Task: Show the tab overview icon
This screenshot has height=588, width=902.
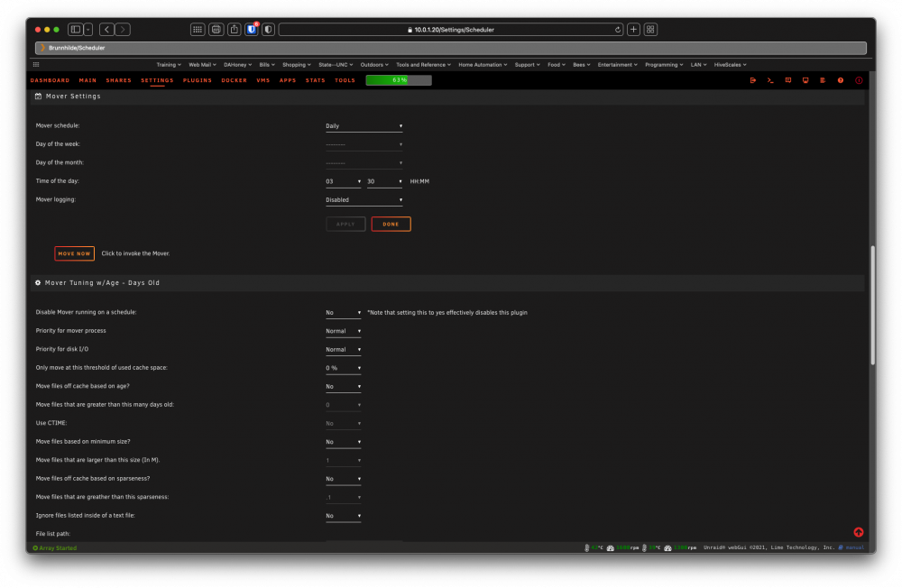Action: click(650, 30)
